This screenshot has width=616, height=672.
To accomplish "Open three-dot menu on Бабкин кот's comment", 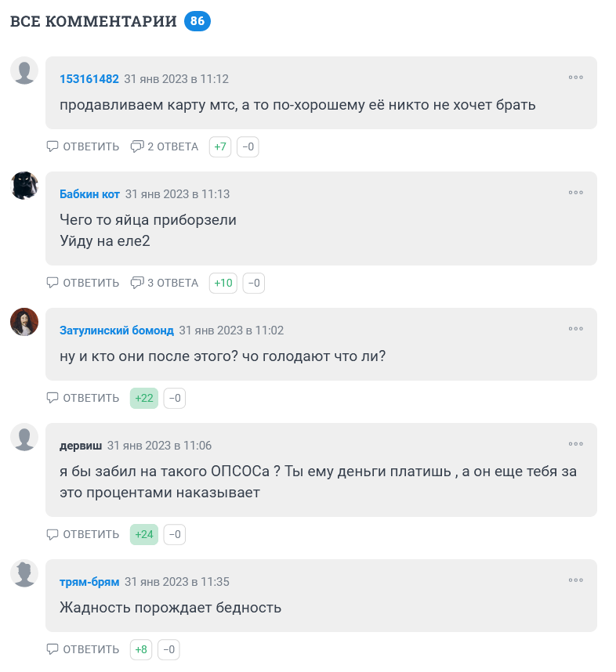I will coord(575,193).
